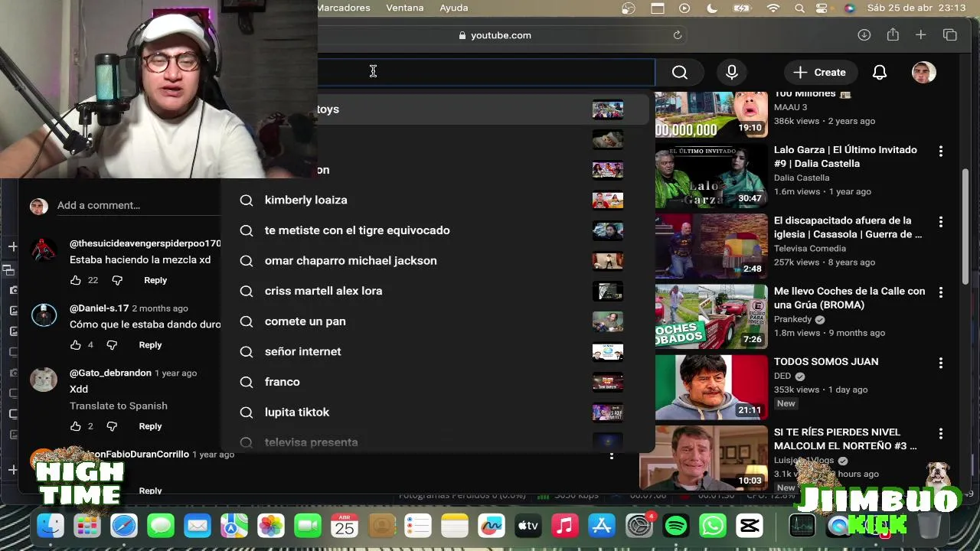This screenshot has height=551, width=980.
Task: Open the "Dalia Castella" channel link
Action: click(802, 178)
